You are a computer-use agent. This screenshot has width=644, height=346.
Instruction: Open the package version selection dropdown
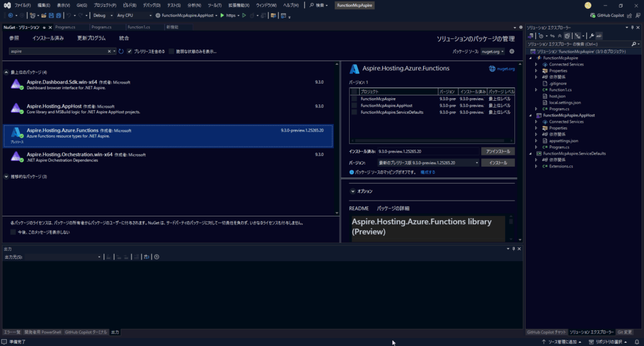point(428,163)
